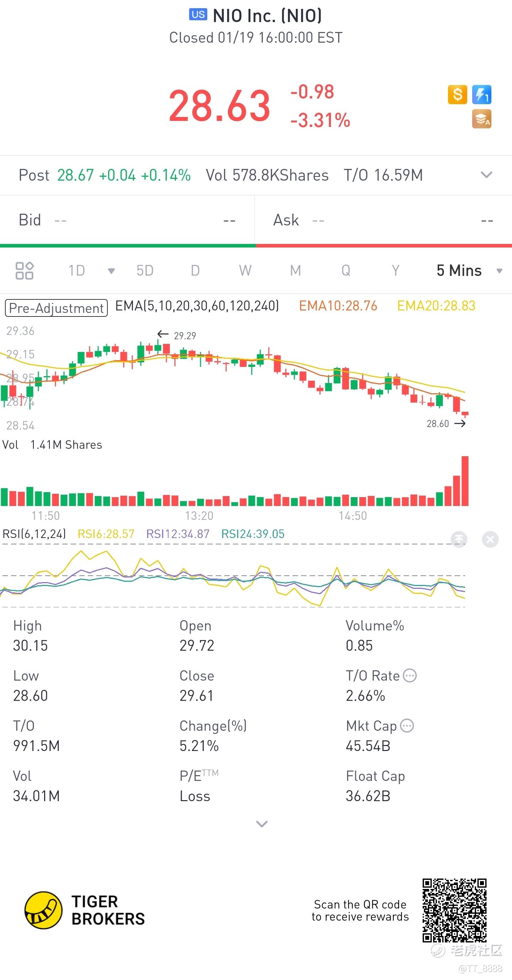Open RSI(6,12,24) indicator settings
This screenshot has width=512, height=980.
(x=34, y=534)
